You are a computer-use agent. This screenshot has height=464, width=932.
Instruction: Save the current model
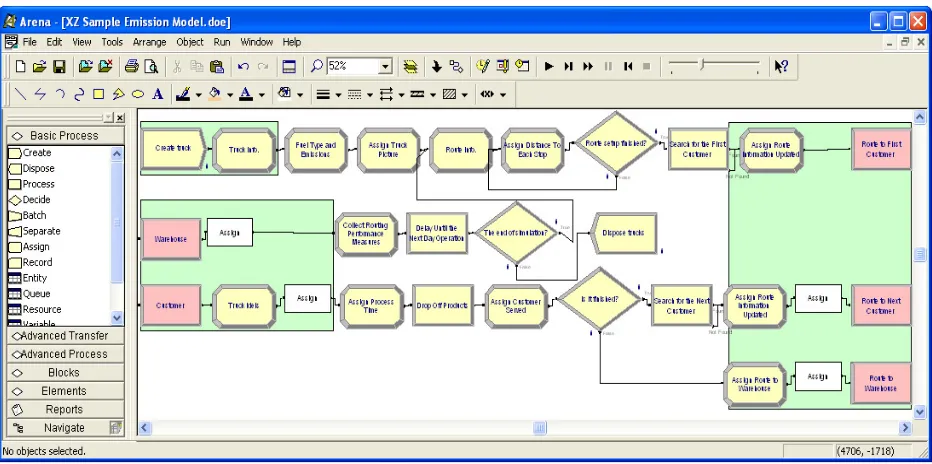(x=59, y=67)
